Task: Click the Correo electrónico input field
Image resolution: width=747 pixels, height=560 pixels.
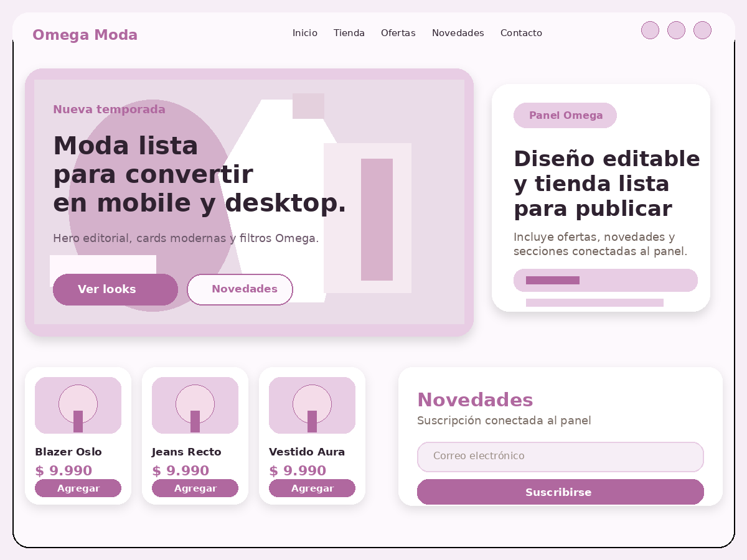Action: [560, 457]
